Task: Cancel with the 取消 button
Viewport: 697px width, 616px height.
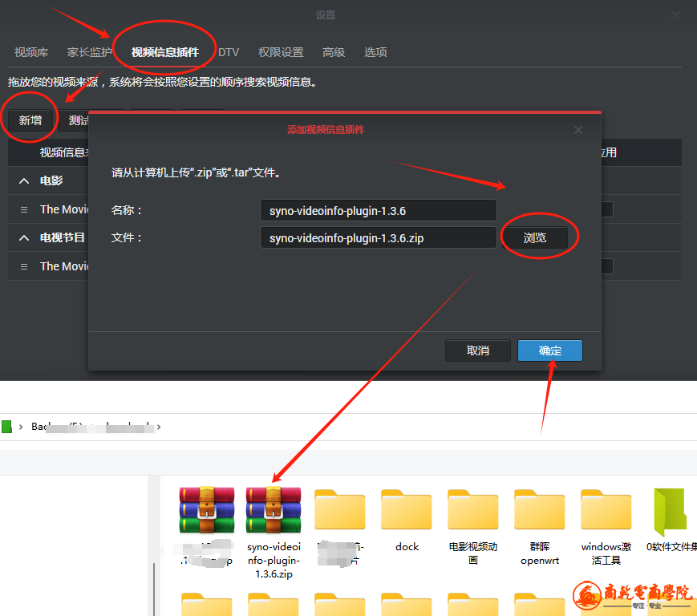Action: click(x=478, y=351)
